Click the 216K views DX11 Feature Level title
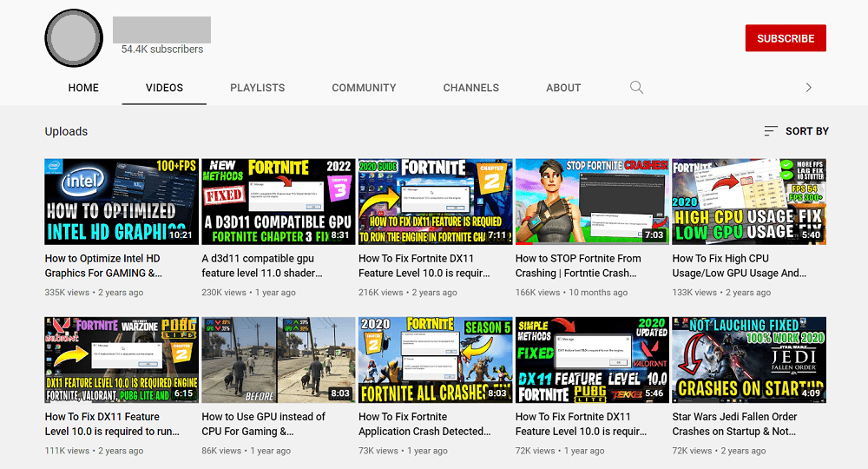 point(424,266)
